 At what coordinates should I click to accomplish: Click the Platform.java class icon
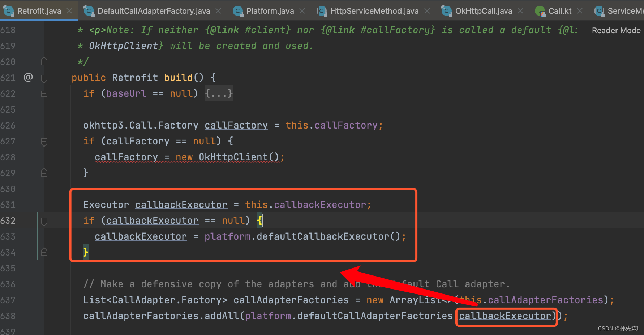coord(238,11)
